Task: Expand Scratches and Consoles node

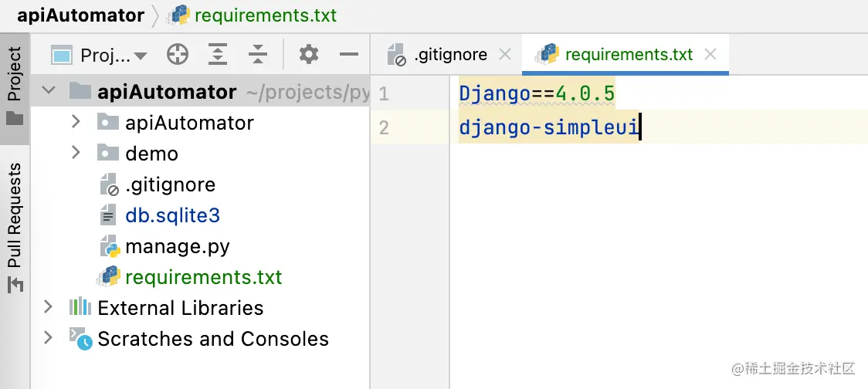Action: point(48,337)
